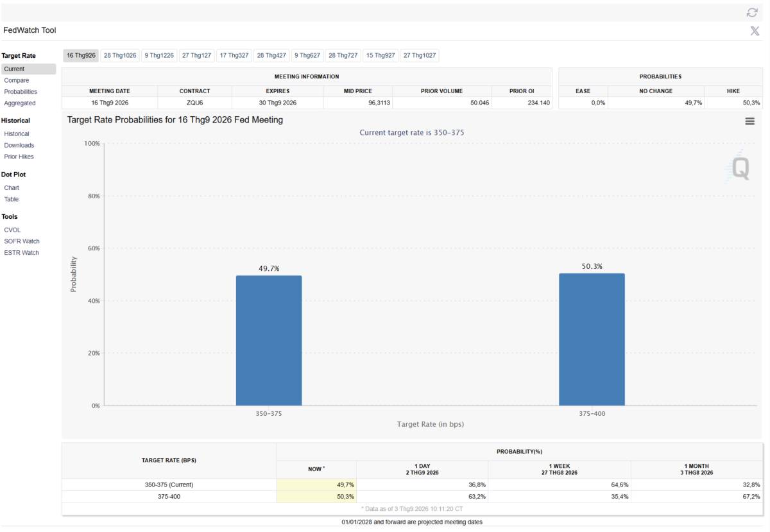Open Downloads in the sidebar
This screenshot has width=770, height=532.
tap(19, 145)
